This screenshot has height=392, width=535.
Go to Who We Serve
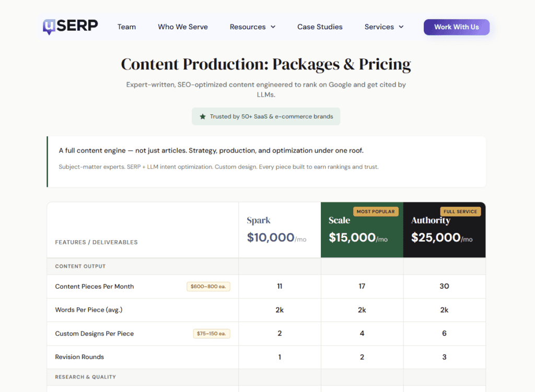pos(183,27)
